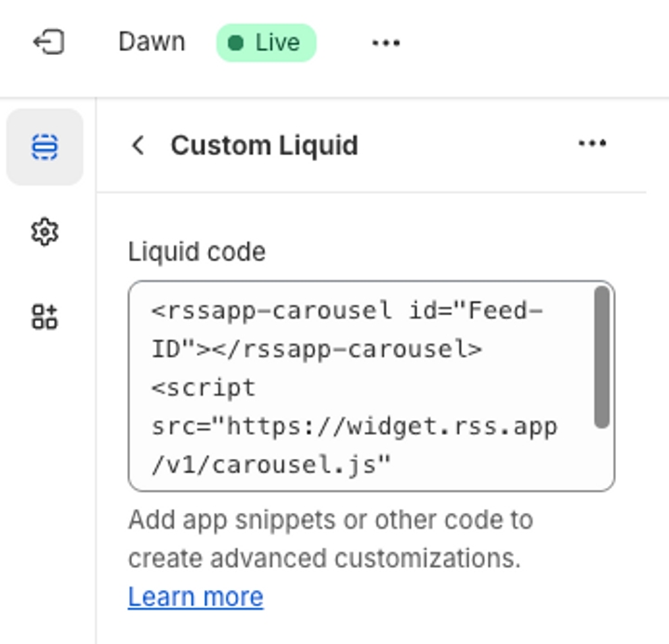This screenshot has width=669, height=644.
Task: Open the App embeds icon in the sidebar
Action: pos(45,317)
